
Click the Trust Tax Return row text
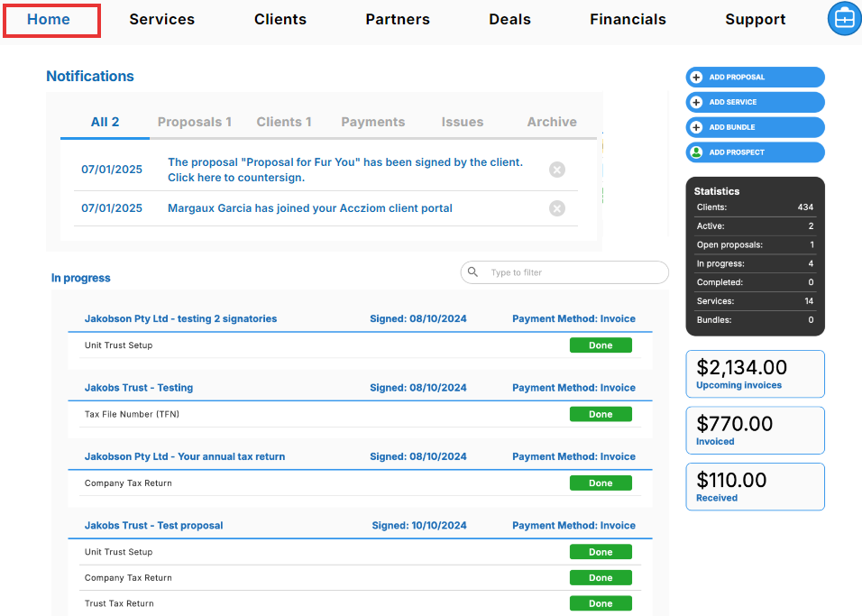(119, 603)
